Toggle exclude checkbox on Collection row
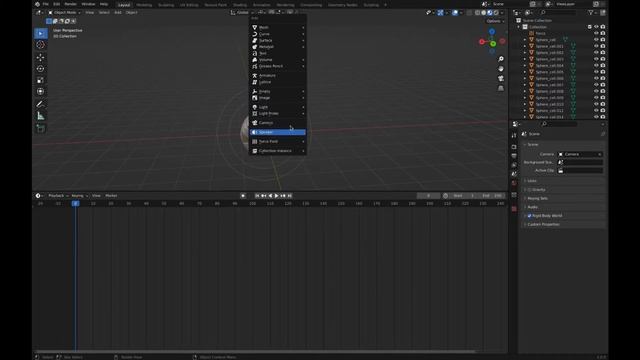This screenshot has width=640, height=360. click(589, 27)
